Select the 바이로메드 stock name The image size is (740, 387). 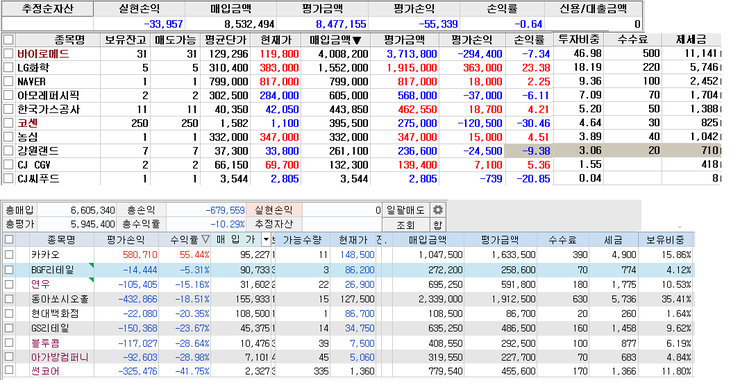[43, 54]
